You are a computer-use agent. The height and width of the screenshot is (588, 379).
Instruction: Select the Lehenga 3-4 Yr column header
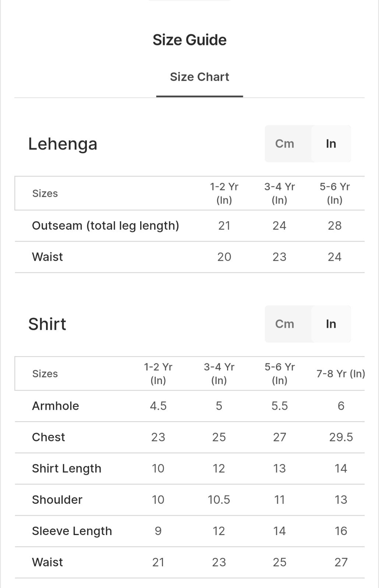coord(279,193)
